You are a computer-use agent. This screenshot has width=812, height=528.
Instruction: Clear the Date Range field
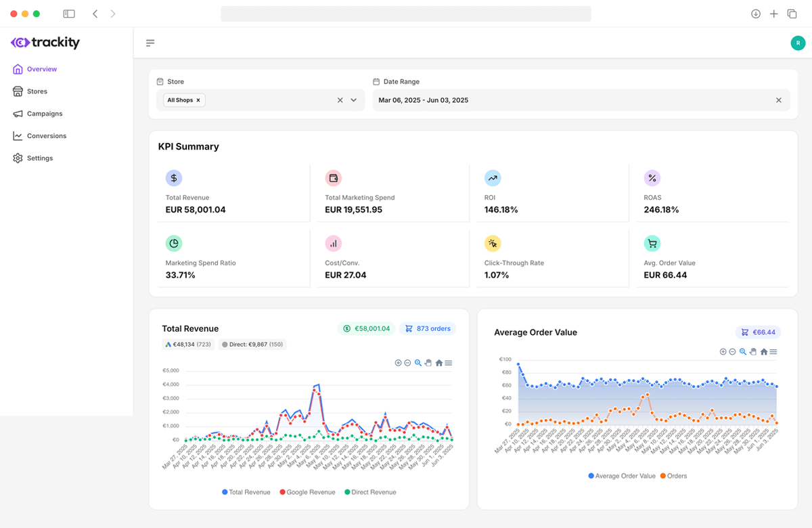tap(779, 100)
